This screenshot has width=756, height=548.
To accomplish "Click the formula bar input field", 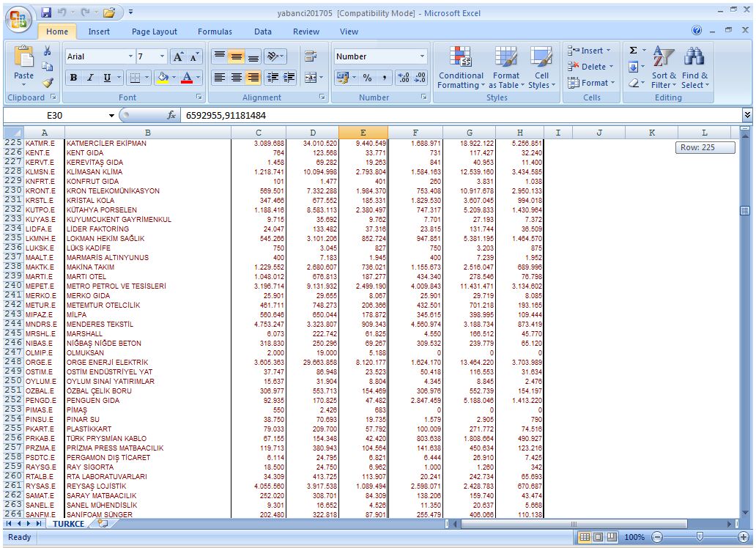I will (462, 115).
